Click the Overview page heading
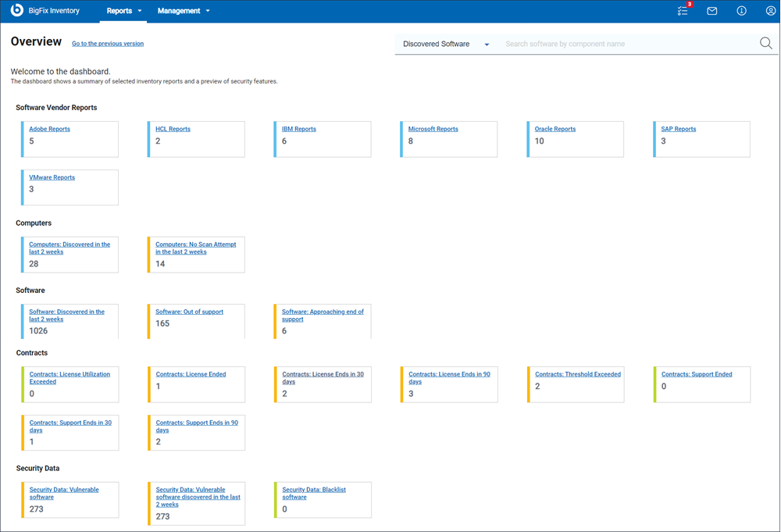Viewport: 781px width, 532px height. pos(37,41)
